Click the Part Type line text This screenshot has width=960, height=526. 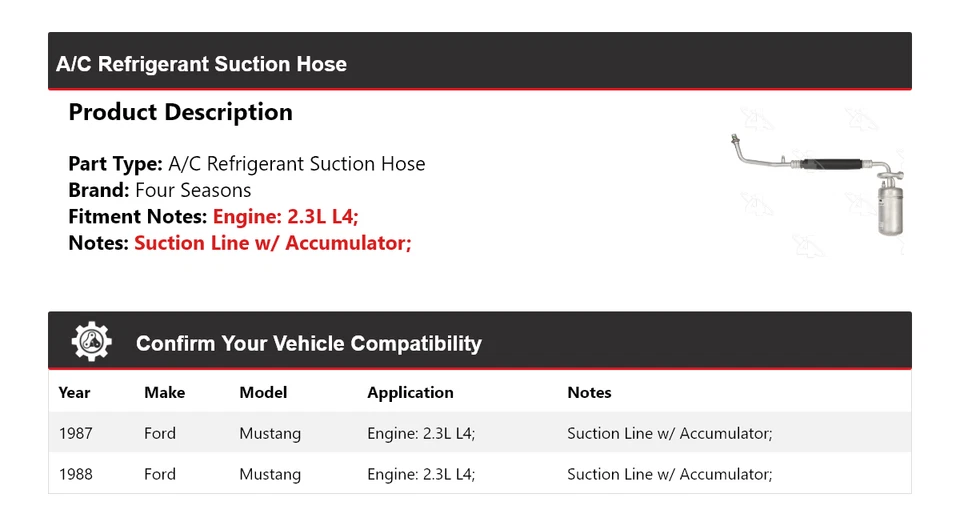click(x=246, y=164)
